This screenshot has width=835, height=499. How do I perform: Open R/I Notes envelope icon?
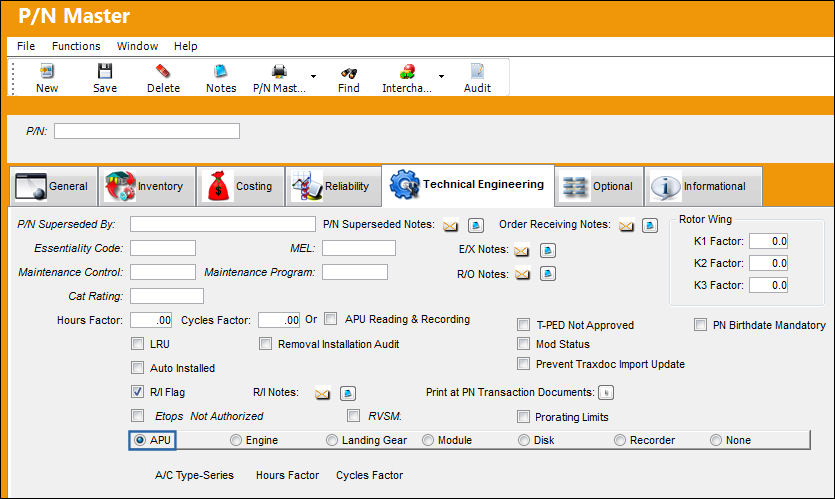pos(322,394)
